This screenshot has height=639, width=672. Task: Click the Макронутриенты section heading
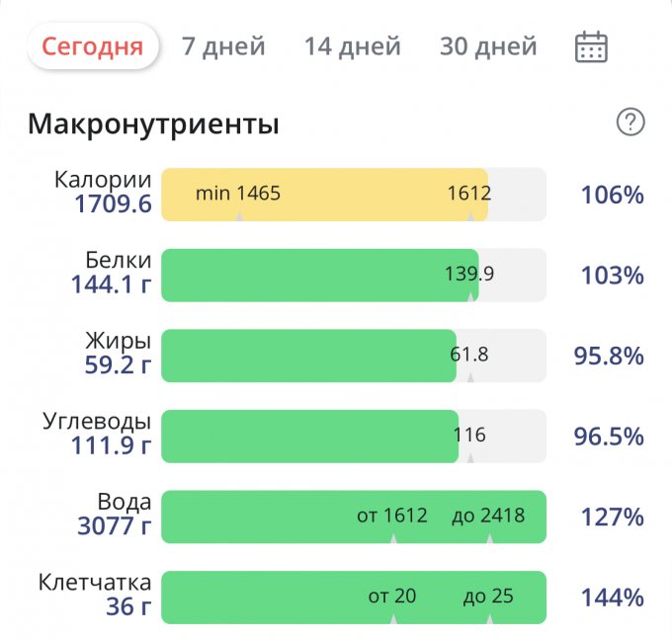[153, 124]
